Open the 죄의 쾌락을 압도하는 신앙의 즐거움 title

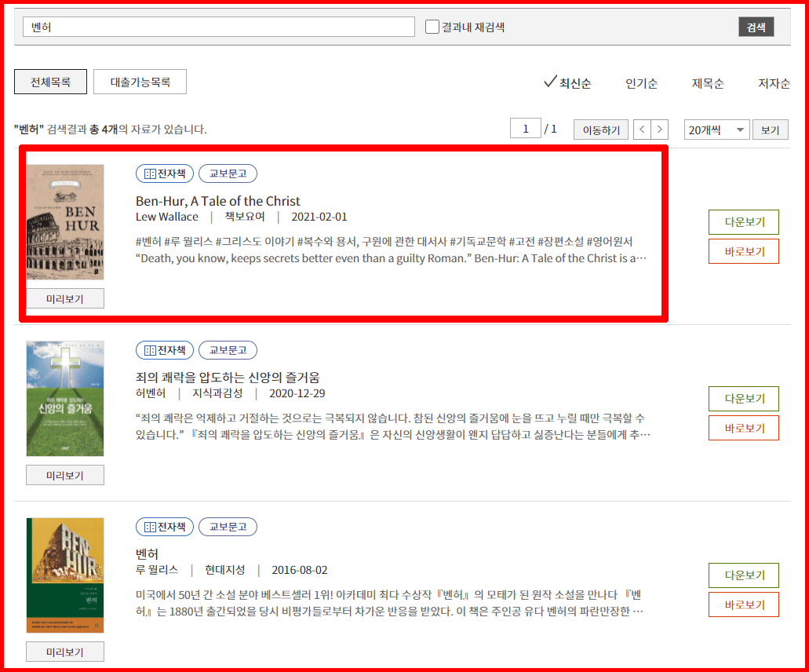tap(228, 378)
